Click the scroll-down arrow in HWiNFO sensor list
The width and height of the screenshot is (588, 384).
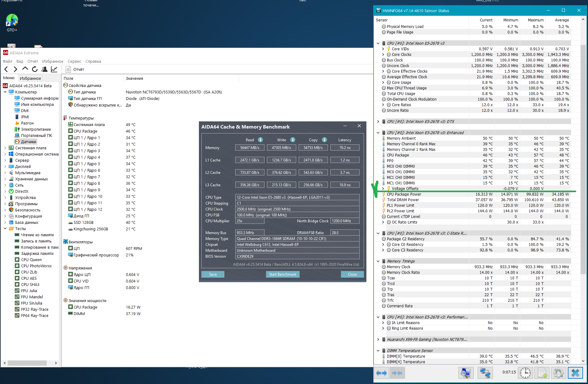point(583,361)
